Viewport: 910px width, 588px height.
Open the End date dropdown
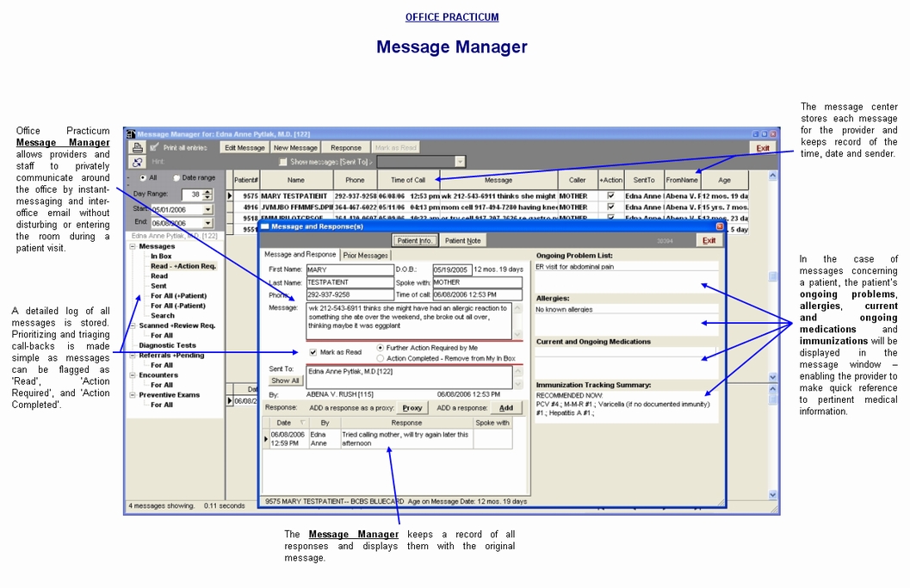click(207, 223)
